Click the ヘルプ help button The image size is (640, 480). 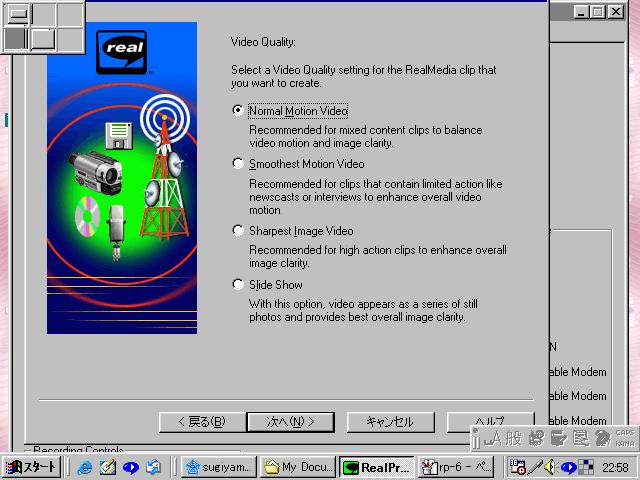click(x=490, y=422)
